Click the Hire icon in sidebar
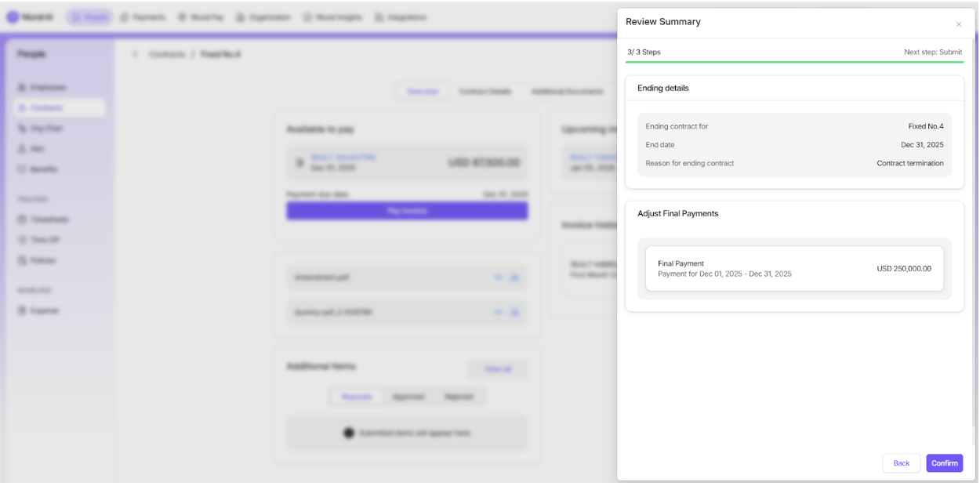Viewport: 980px width, 486px height. tap(22, 149)
